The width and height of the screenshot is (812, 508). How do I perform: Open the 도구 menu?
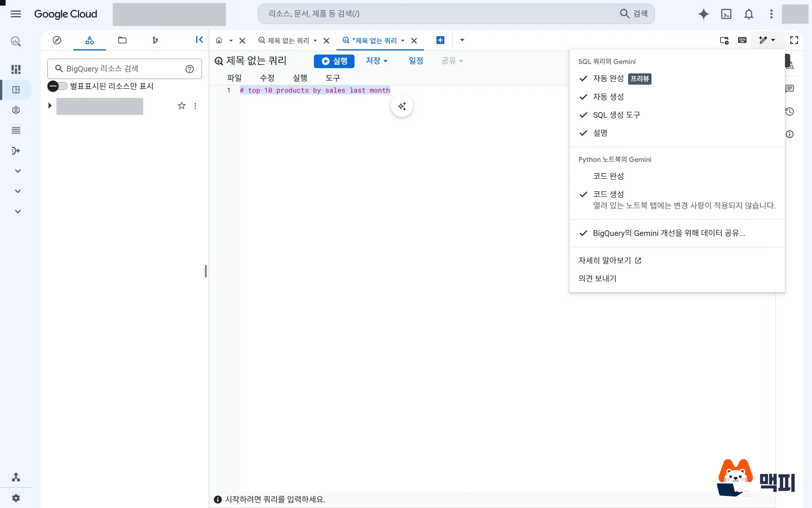(333, 78)
